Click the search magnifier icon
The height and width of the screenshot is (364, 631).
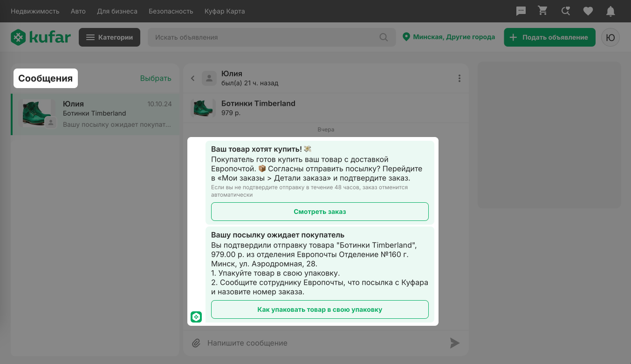(384, 37)
